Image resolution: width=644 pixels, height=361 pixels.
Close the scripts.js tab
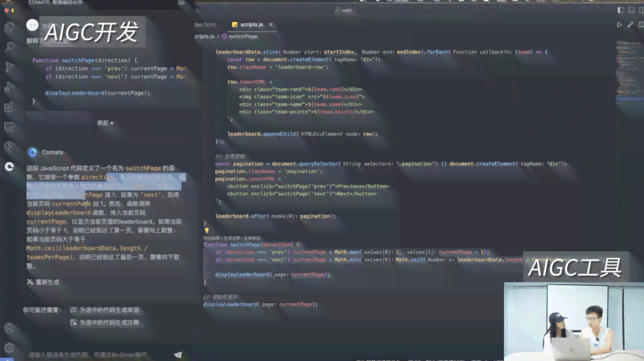pos(271,24)
